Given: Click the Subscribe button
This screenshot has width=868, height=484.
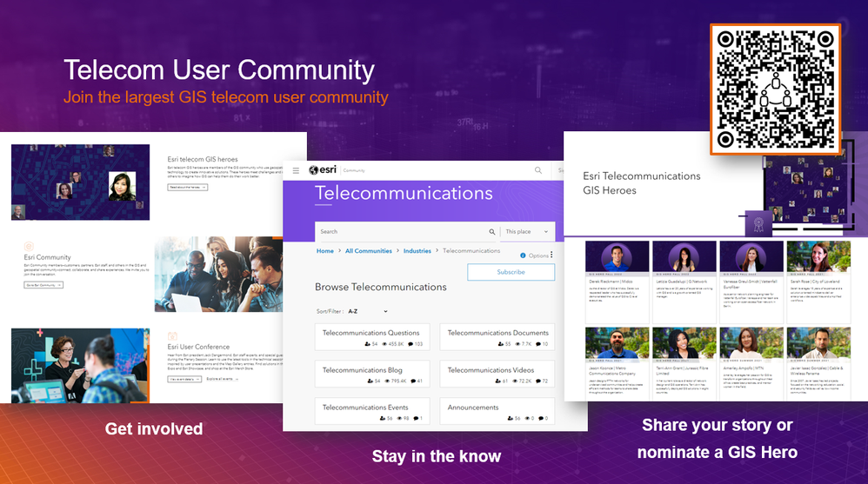Looking at the screenshot, I should click(511, 272).
